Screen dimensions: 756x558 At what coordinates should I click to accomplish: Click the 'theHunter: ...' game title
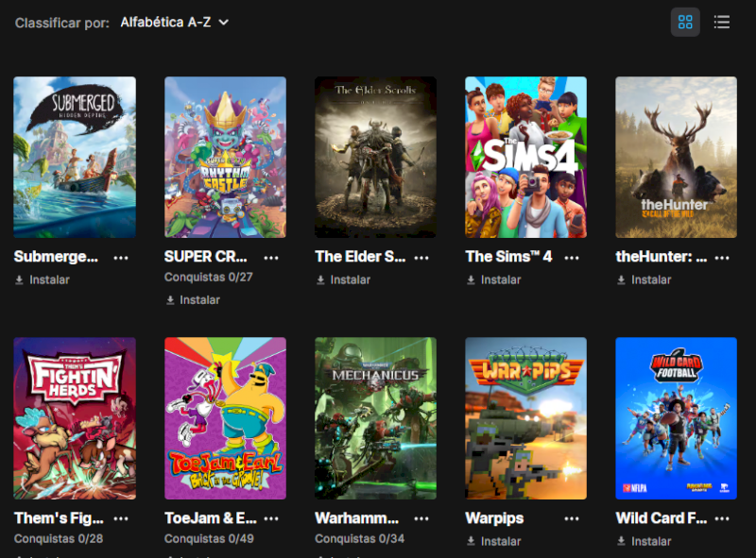tap(661, 257)
